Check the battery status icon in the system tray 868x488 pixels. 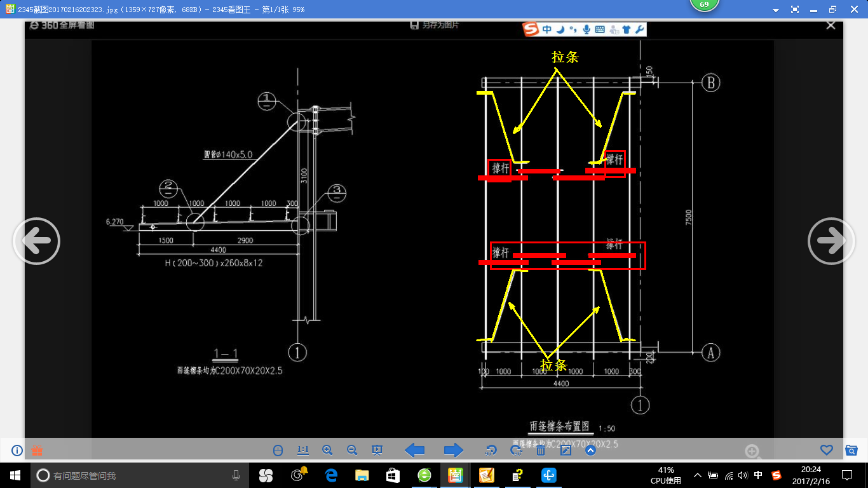click(x=713, y=475)
